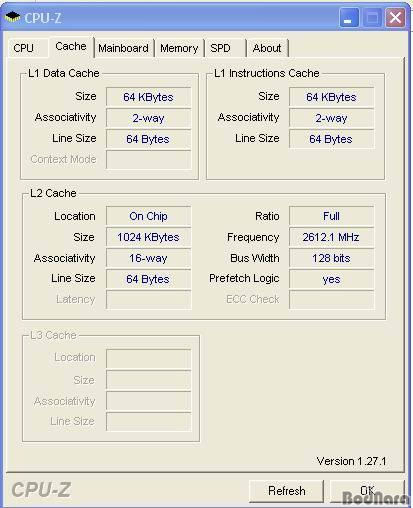Click the L1 Instructions Cache Line Size value

pyautogui.click(x=331, y=139)
